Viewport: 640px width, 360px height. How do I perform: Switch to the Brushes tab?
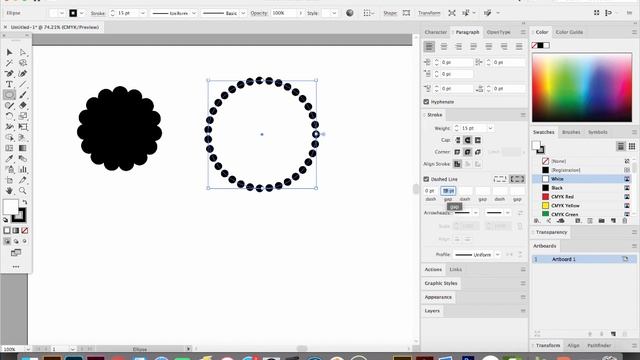point(571,132)
